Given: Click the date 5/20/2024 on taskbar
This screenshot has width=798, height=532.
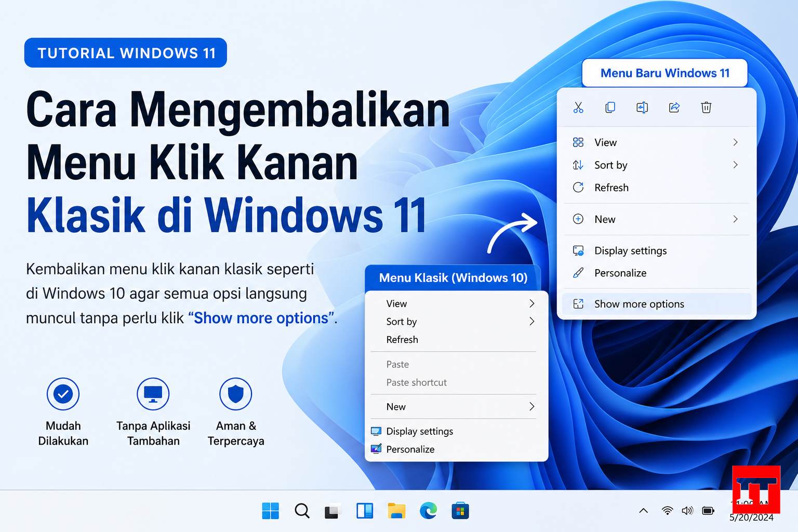Looking at the screenshot, I should 751,517.
